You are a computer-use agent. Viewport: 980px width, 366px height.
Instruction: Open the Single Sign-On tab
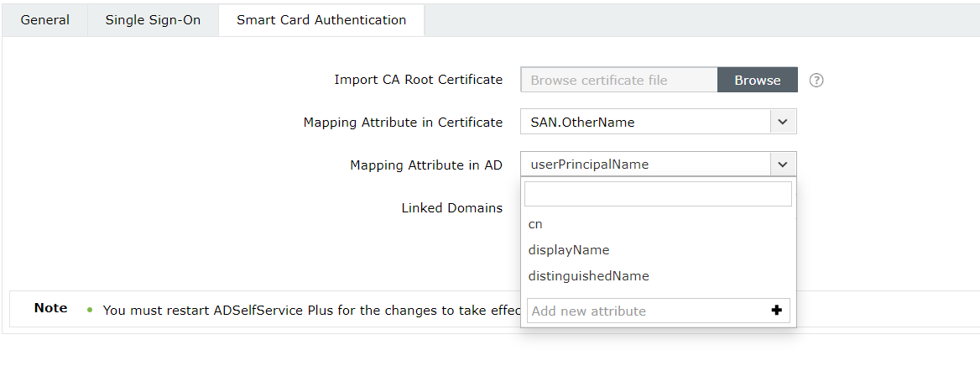pos(153,20)
